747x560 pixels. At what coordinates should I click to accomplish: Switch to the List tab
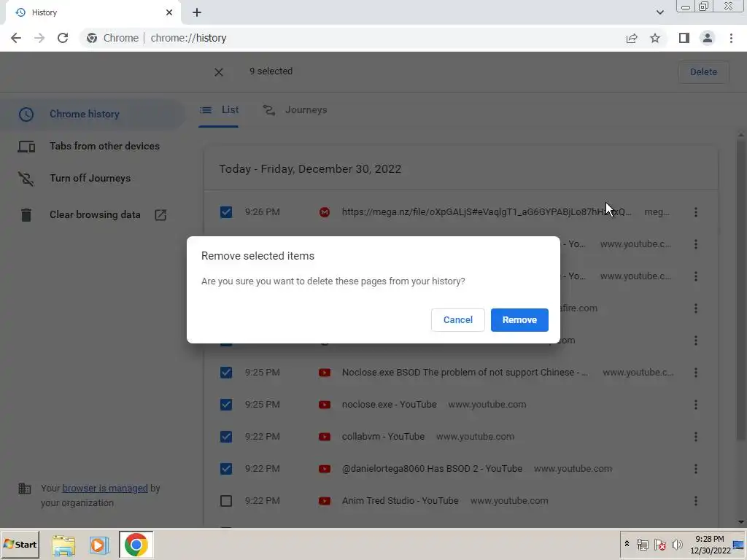point(219,110)
